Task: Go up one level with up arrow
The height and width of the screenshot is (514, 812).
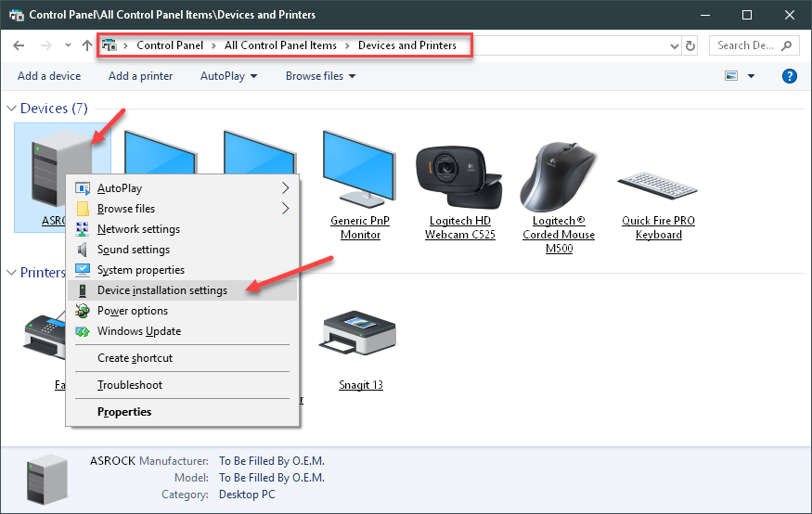Action: 87,45
